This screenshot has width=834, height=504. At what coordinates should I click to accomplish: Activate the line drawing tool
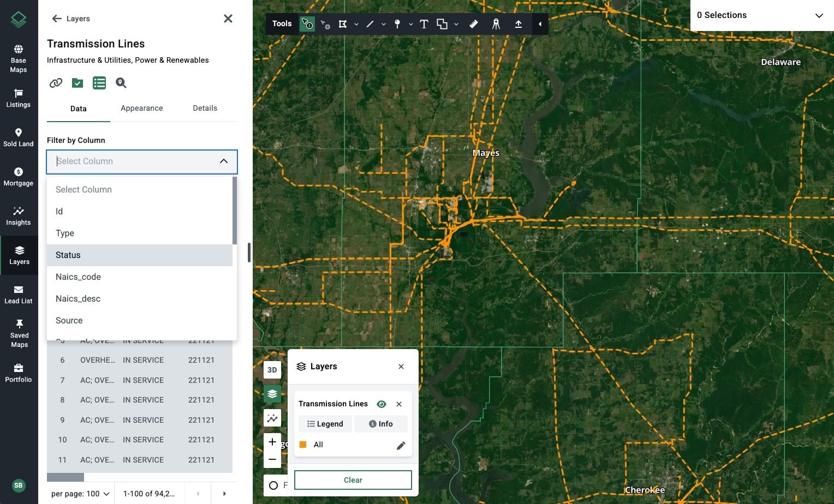coord(370,23)
